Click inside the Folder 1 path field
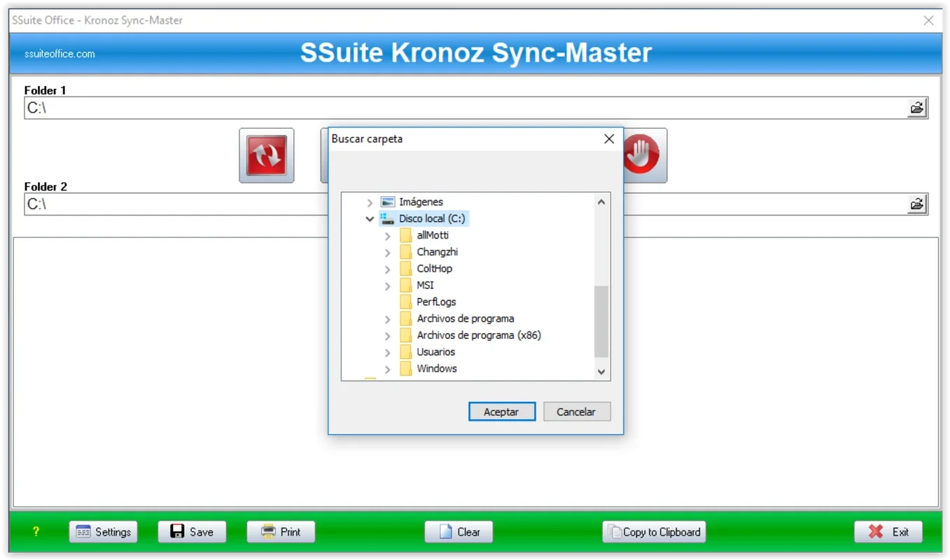Screen dimensions: 950x560 pyautogui.click(x=466, y=108)
